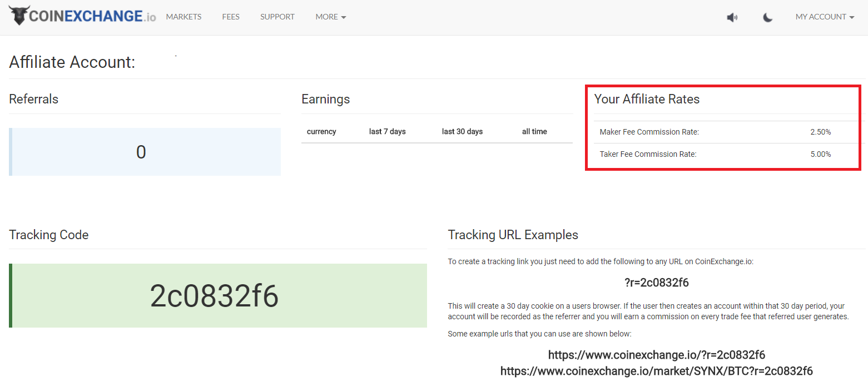Click the SYNX/BTC market example URL
868x391 pixels.
(x=656, y=371)
